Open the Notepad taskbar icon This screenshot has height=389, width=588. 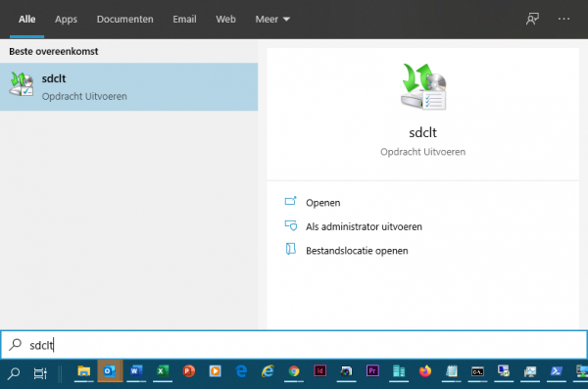[x=451, y=371]
